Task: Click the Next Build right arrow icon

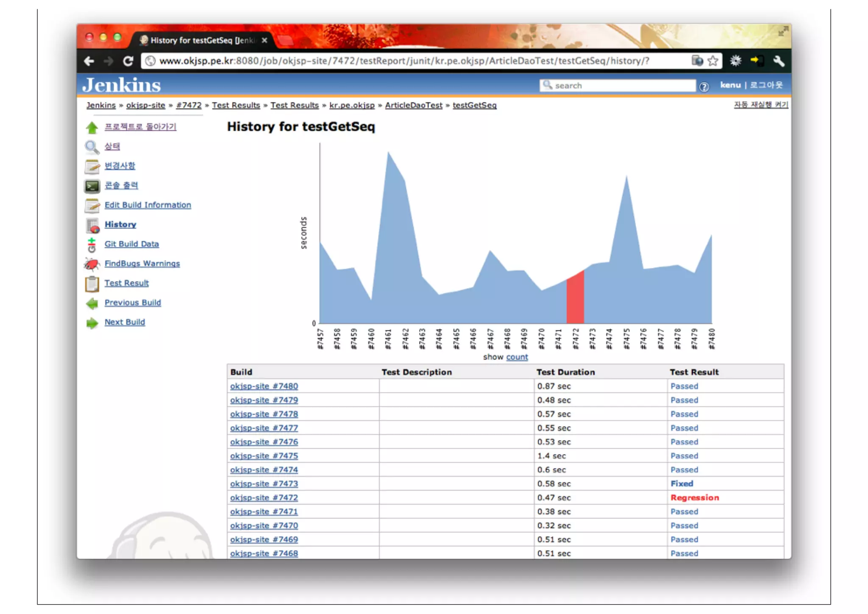Action: tap(92, 323)
